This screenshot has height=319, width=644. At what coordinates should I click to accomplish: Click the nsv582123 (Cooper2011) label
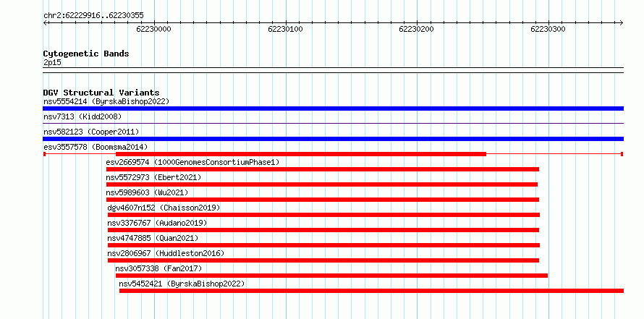pyautogui.click(x=91, y=132)
